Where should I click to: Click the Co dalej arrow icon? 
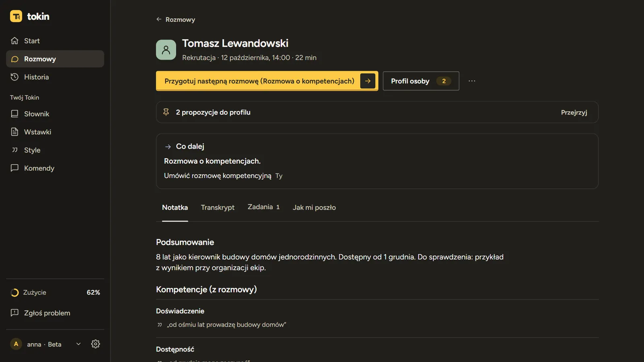[x=168, y=147]
